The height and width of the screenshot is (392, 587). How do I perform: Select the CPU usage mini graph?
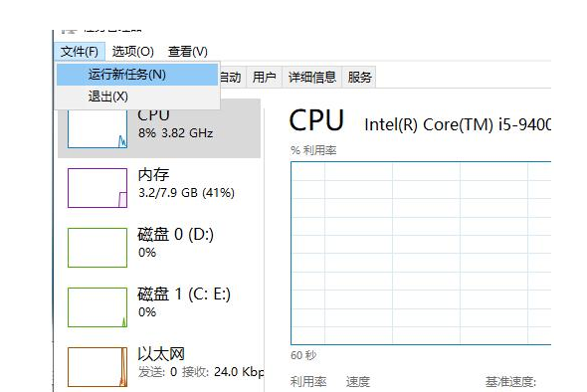click(x=98, y=128)
